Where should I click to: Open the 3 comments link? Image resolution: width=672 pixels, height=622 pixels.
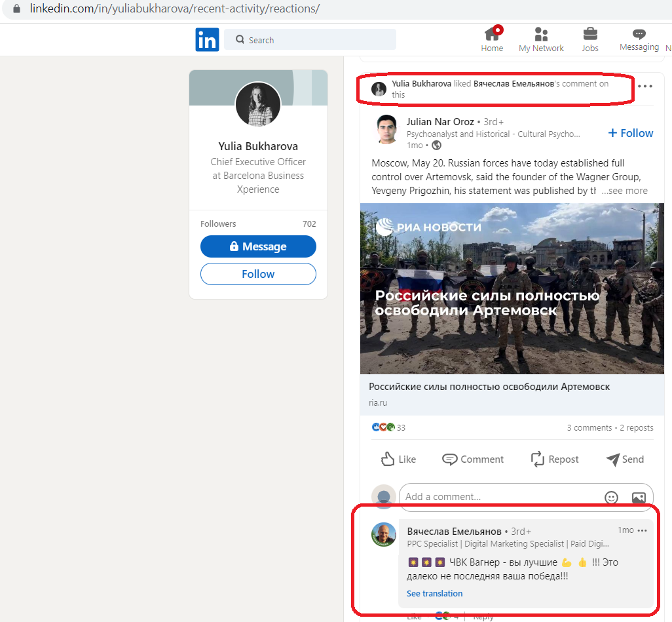pos(589,428)
